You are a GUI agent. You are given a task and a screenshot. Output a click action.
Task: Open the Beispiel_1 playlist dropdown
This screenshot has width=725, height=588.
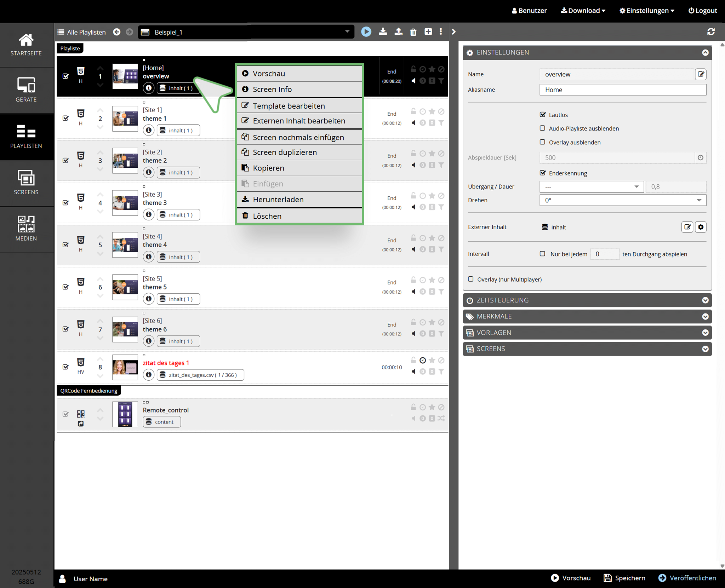click(x=246, y=32)
